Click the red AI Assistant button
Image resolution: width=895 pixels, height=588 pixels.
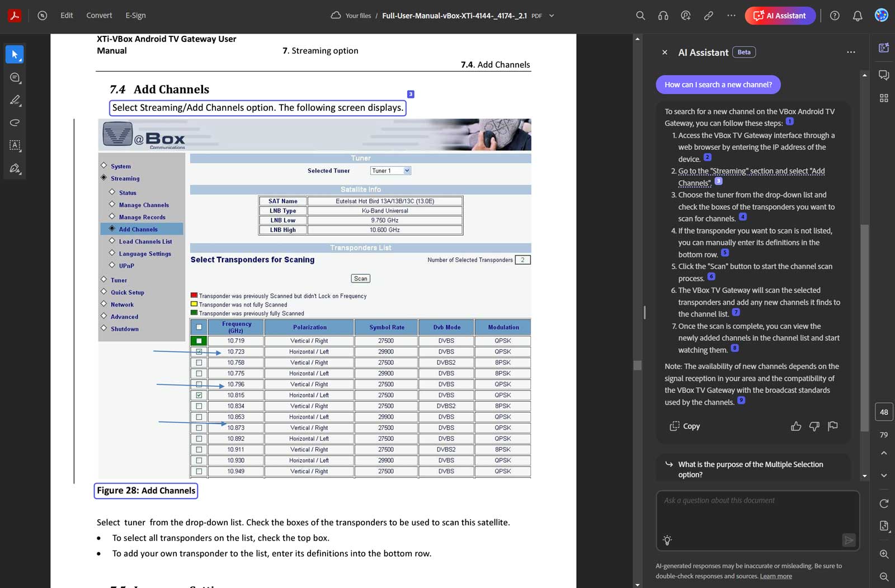click(780, 16)
